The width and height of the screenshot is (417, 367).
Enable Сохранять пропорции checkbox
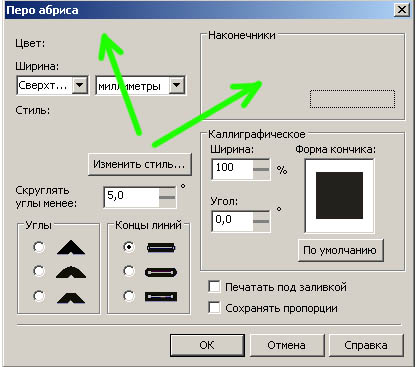tap(214, 307)
